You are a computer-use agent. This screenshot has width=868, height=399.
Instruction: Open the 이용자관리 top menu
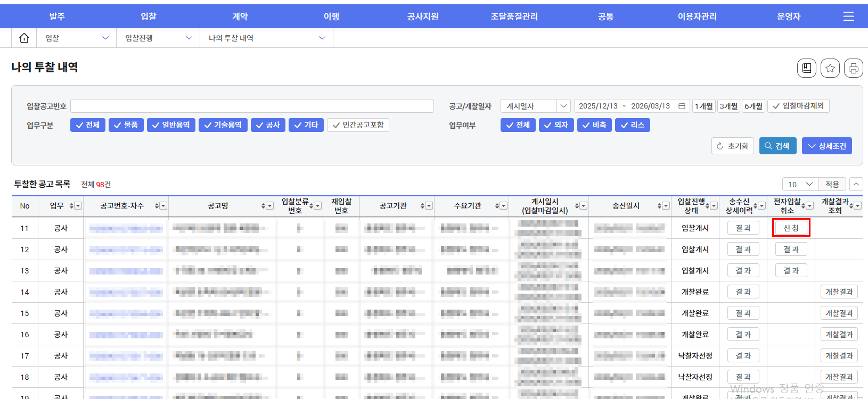click(x=697, y=16)
